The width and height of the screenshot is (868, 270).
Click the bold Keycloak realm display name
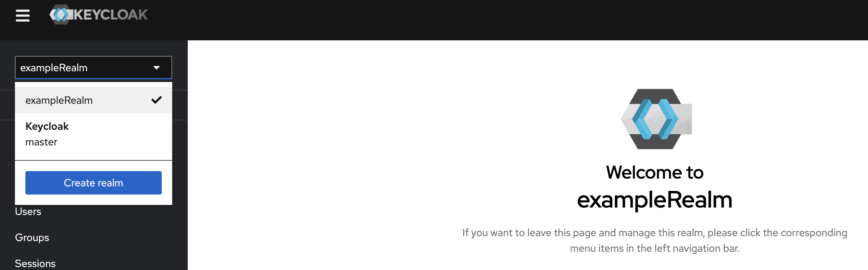47,126
